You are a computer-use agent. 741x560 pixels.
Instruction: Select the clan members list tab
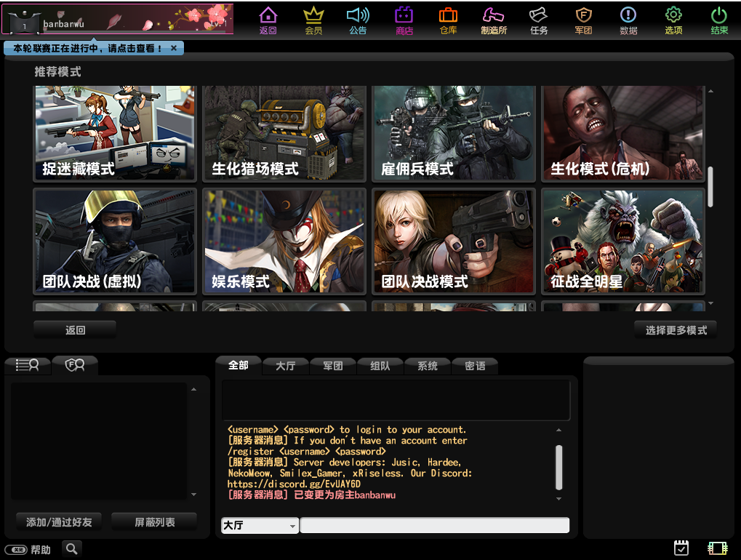pyautogui.click(x=75, y=365)
